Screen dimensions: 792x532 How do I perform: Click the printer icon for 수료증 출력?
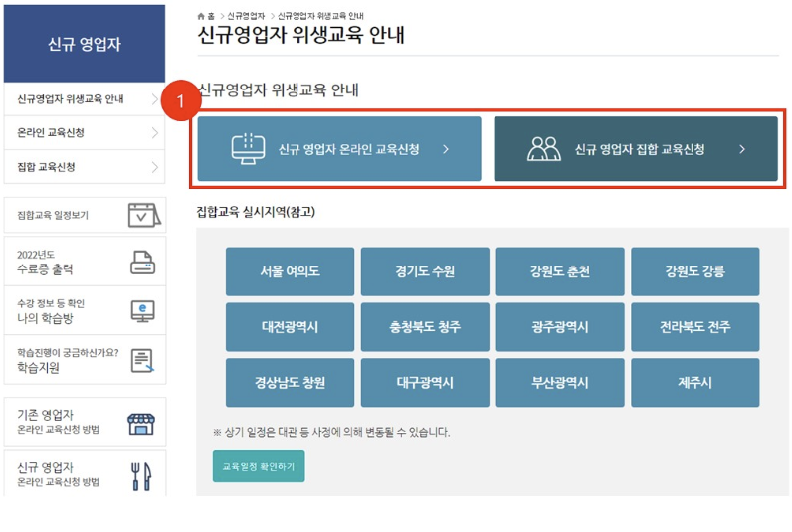143,263
